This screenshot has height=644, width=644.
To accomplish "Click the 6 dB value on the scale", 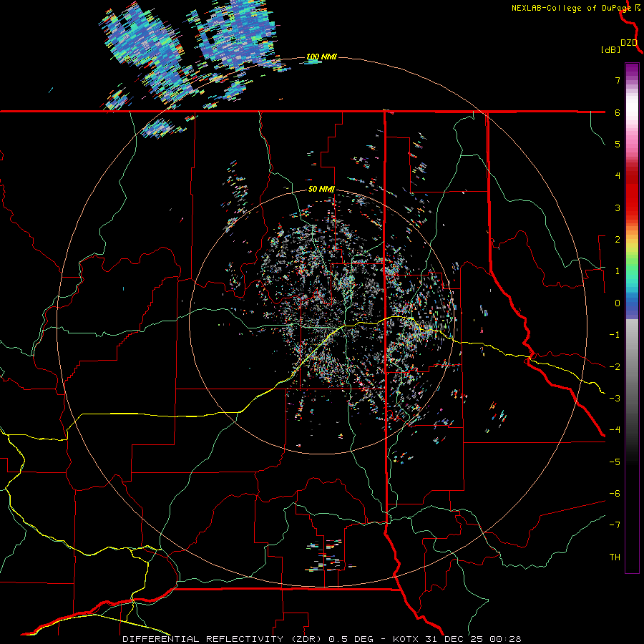I will point(618,112).
